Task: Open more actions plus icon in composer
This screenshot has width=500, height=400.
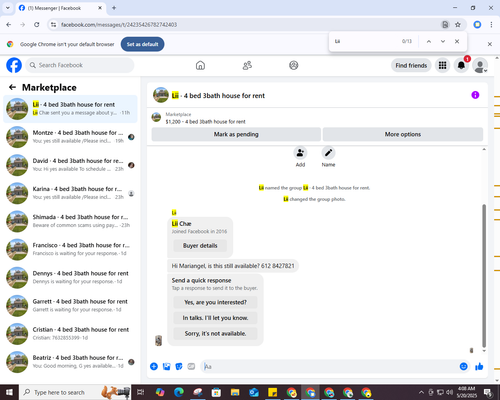Action: coord(154,367)
